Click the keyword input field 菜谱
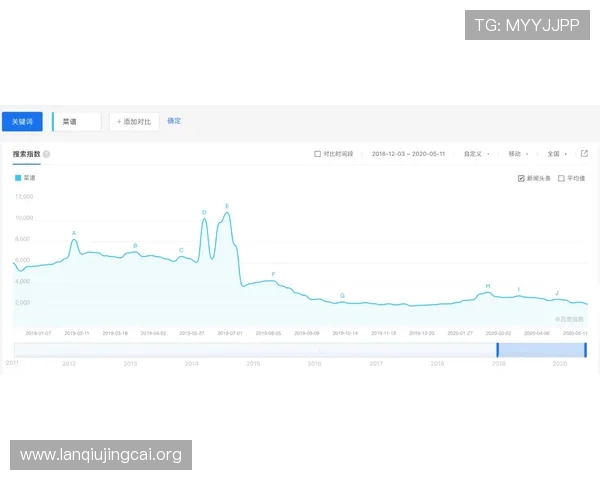The image size is (600, 480). [77, 122]
